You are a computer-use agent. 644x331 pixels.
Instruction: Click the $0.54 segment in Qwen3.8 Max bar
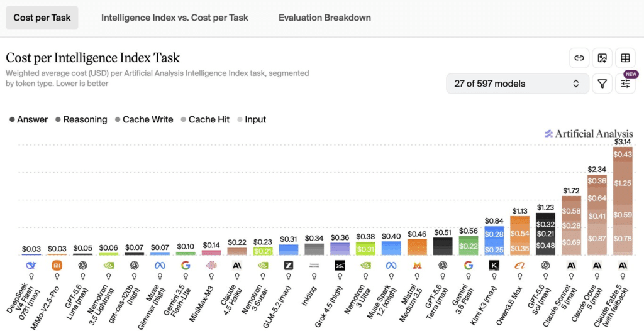coord(520,234)
